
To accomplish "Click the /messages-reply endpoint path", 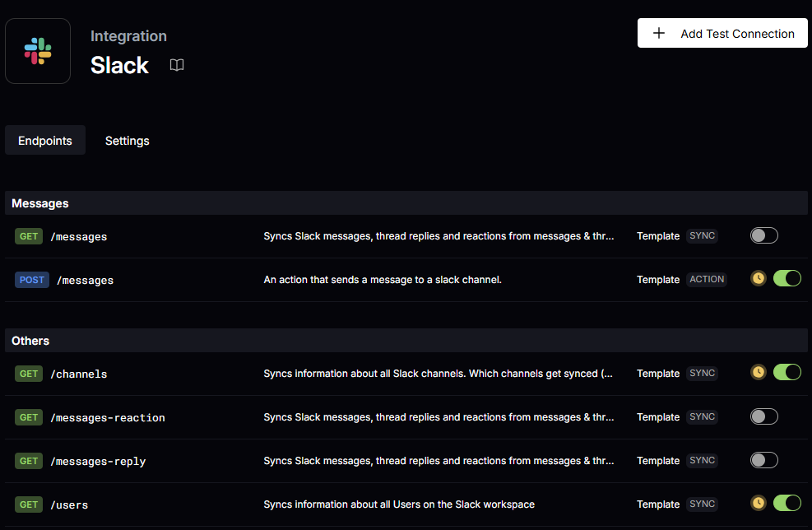I will click(98, 462).
